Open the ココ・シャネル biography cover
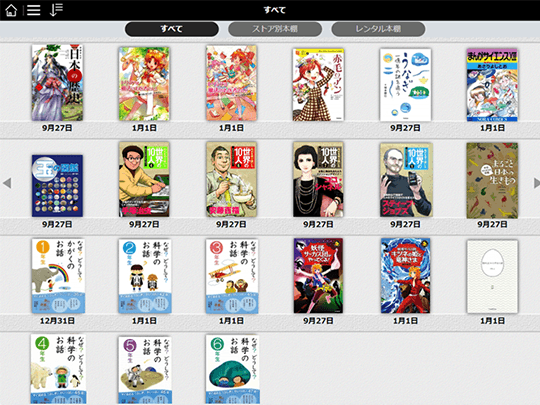Image resolution: width=540 pixels, height=405 pixels. [318, 179]
